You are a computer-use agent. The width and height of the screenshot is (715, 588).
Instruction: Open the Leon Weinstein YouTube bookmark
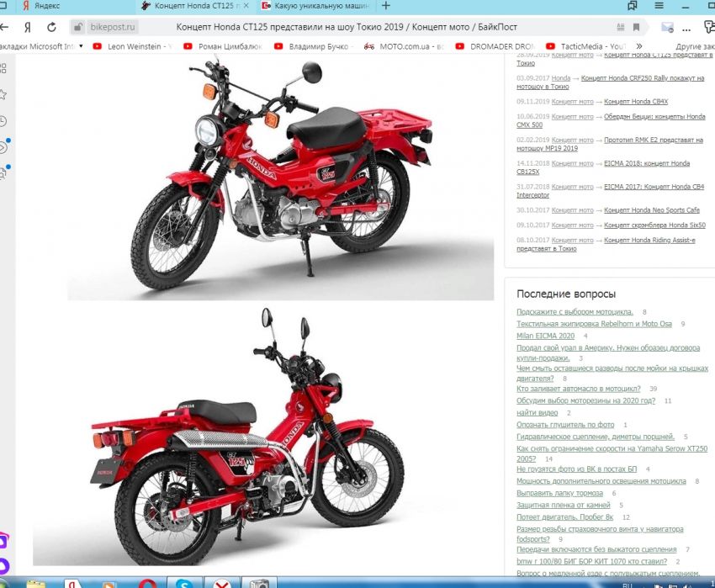pos(133,46)
